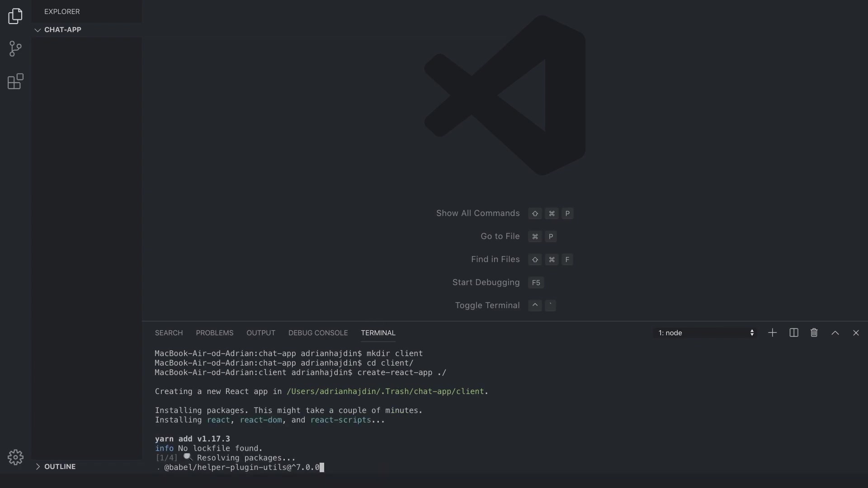Switch to the PROBLEMS panel tab
The height and width of the screenshot is (488, 868).
(x=214, y=333)
